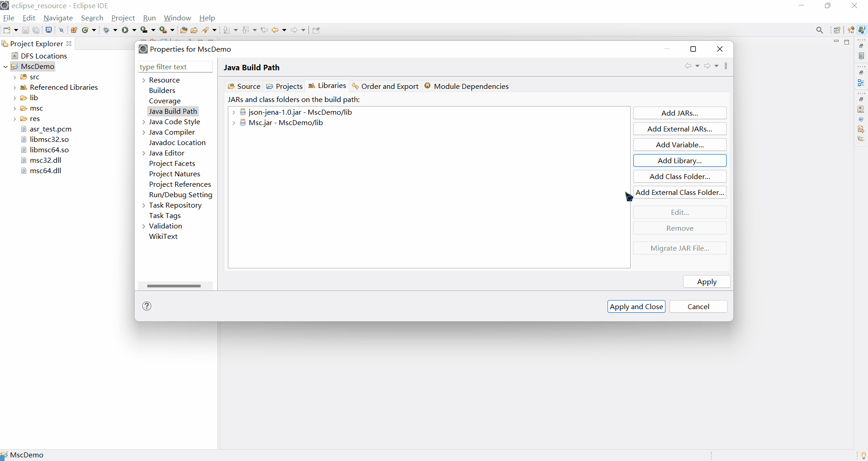Click the Search flashlight toolbar icon
868x461 pixels.
click(x=205, y=30)
